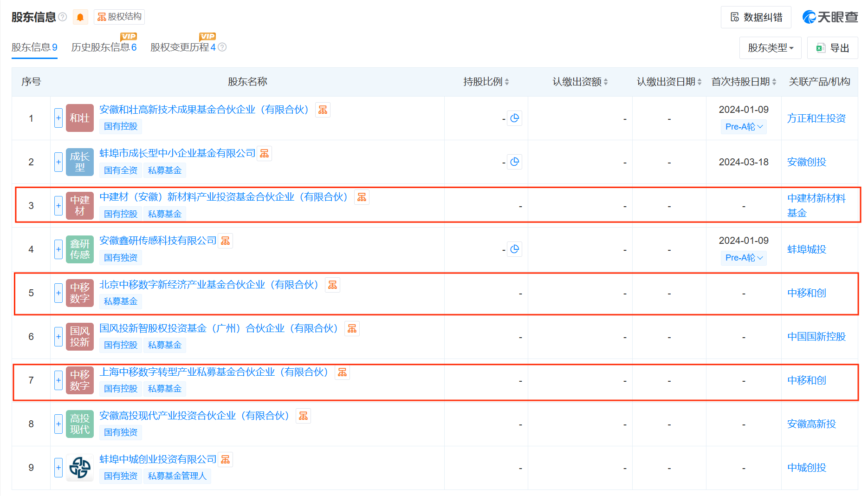Screen dimensions: 868x496
Task: Click the 成长型 company logo
Action: tap(80, 162)
